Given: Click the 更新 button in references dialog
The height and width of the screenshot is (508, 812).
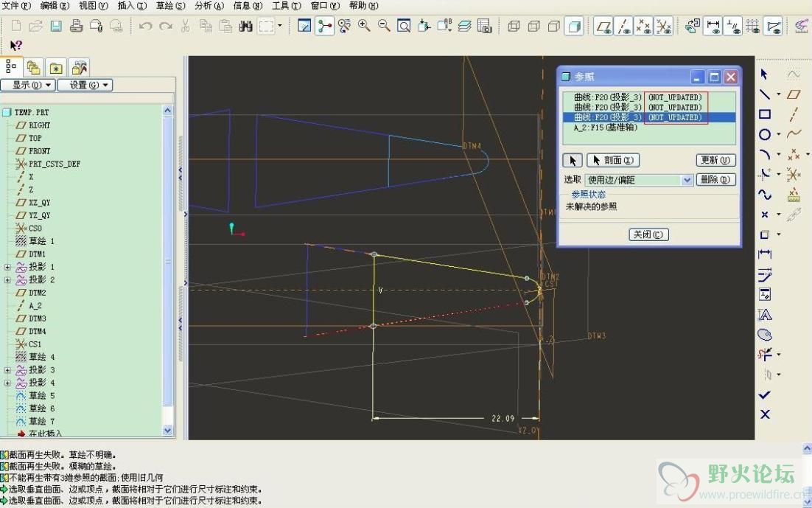Looking at the screenshot, I should coord(715,160).
